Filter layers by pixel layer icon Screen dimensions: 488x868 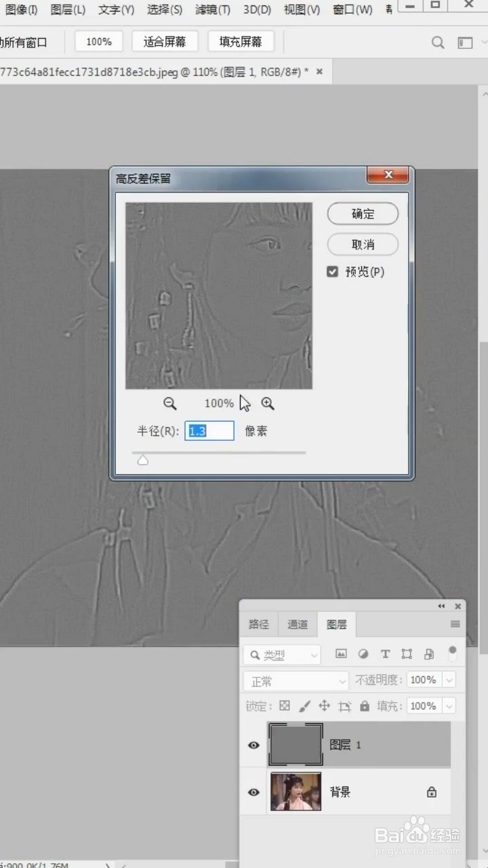(x=341, y=654)
